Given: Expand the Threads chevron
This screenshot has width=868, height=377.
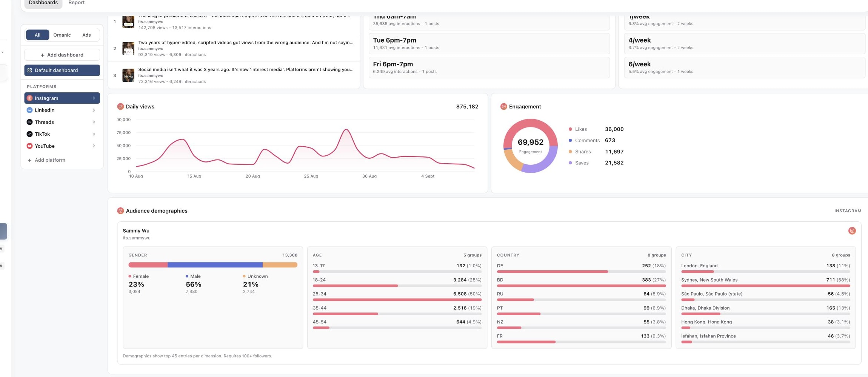Looking at the screenshot, I should click(x=94, y=122).
